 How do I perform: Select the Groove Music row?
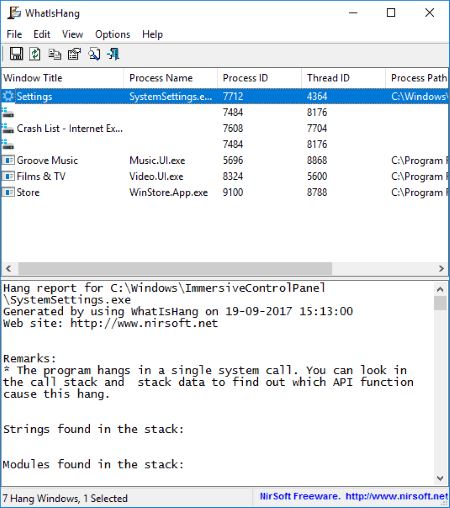[225, 160]
